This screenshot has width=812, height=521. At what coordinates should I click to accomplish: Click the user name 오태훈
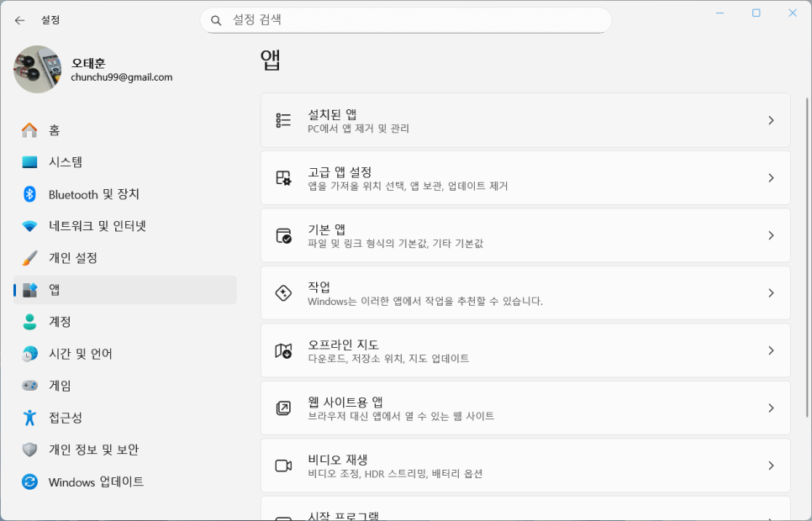[x=88, y=63]
